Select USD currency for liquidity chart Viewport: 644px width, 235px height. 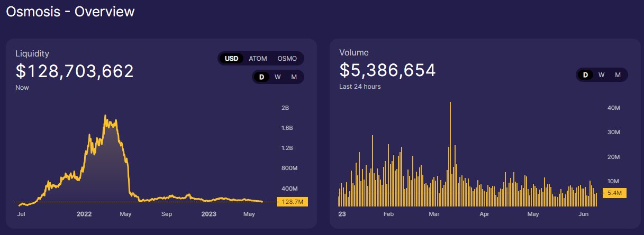[x=231, y=59]
